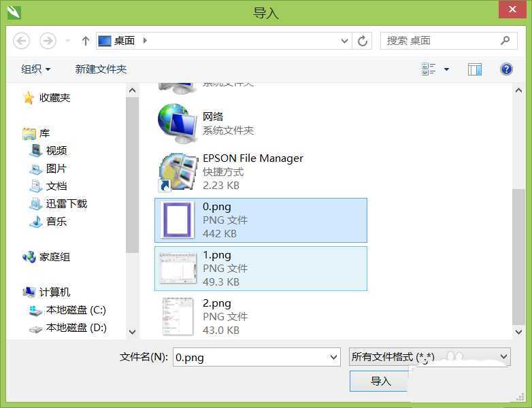Click the 音乐 note icon
532x408 pixels.
(35, 222)
